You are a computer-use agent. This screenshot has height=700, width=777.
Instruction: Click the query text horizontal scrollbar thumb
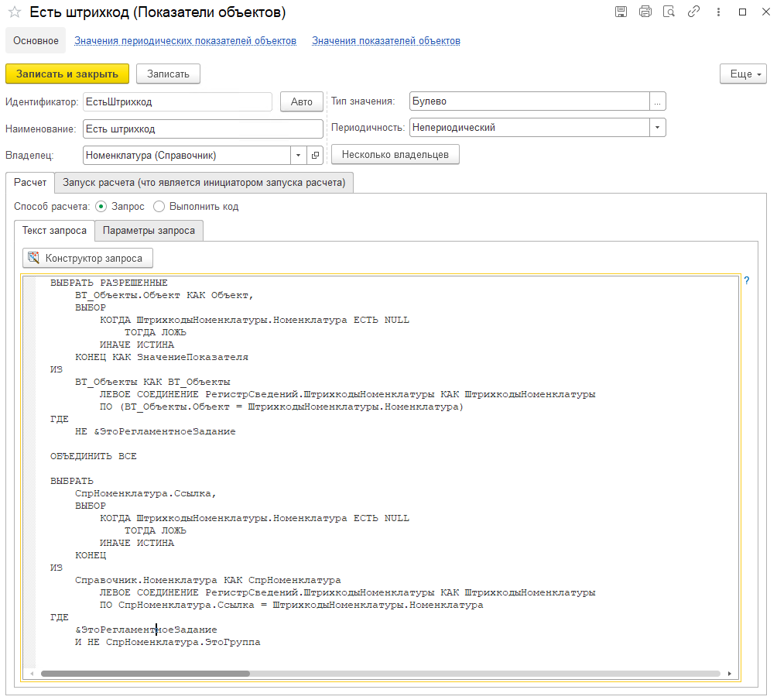[145, 673]
